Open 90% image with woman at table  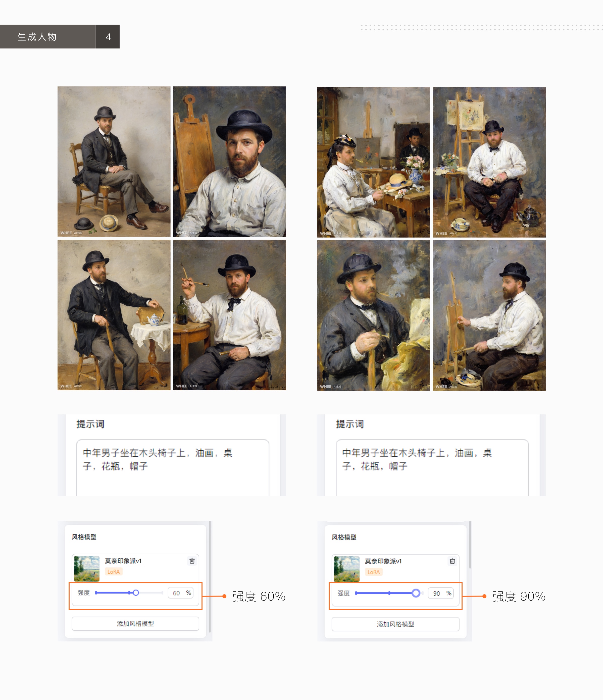(373, 162)
